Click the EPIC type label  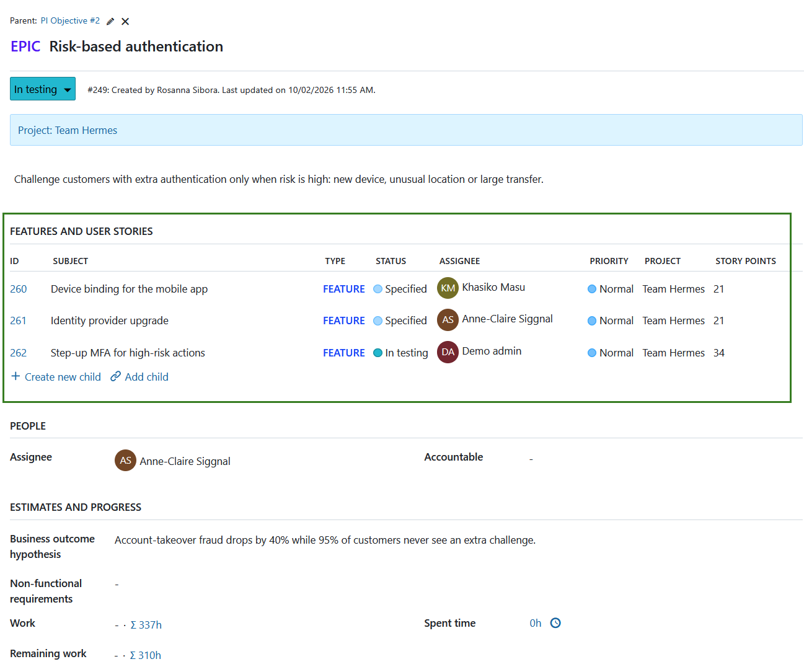pos(25,46)
